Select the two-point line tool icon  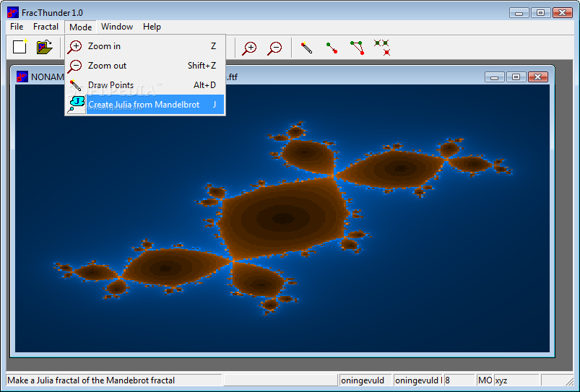click(332, 48)
